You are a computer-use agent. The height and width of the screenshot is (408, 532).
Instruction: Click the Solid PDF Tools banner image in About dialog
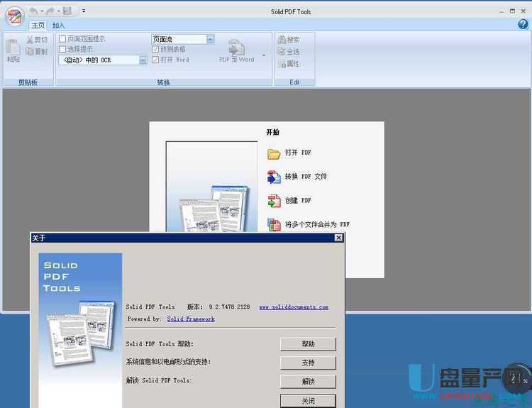point(80,330)
